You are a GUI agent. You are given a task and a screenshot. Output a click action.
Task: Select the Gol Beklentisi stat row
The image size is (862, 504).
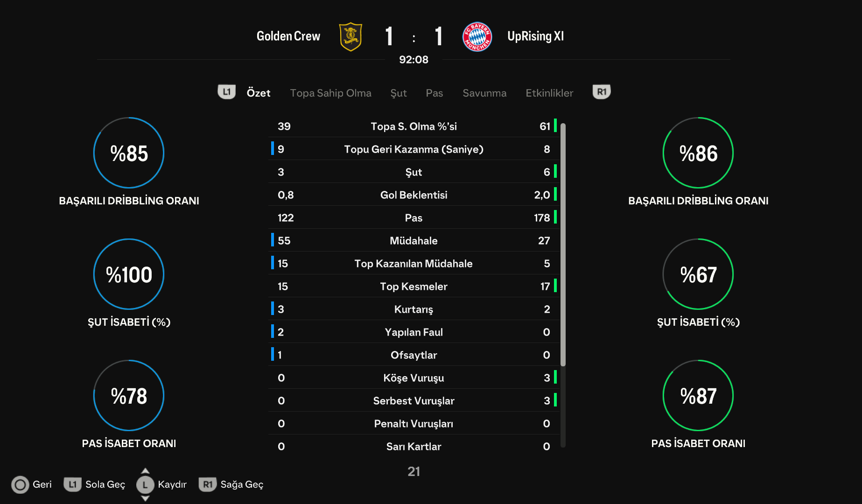tap(414, 195)
